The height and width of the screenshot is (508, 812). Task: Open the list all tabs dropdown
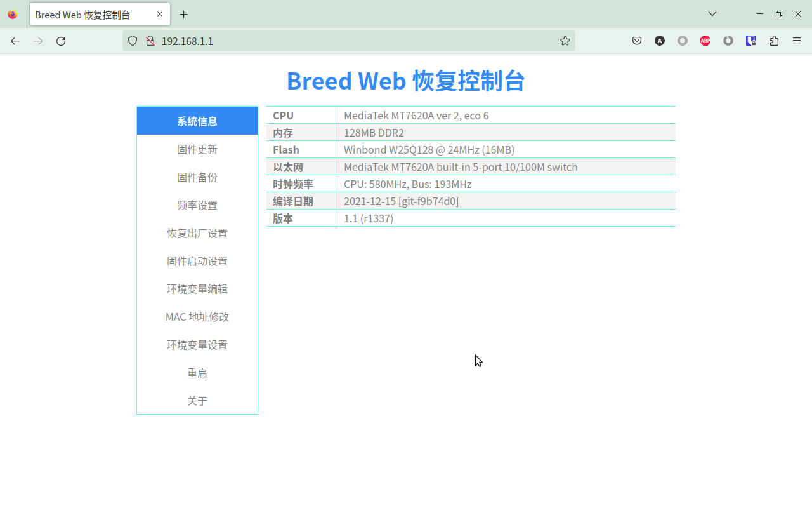pos(712,14)
